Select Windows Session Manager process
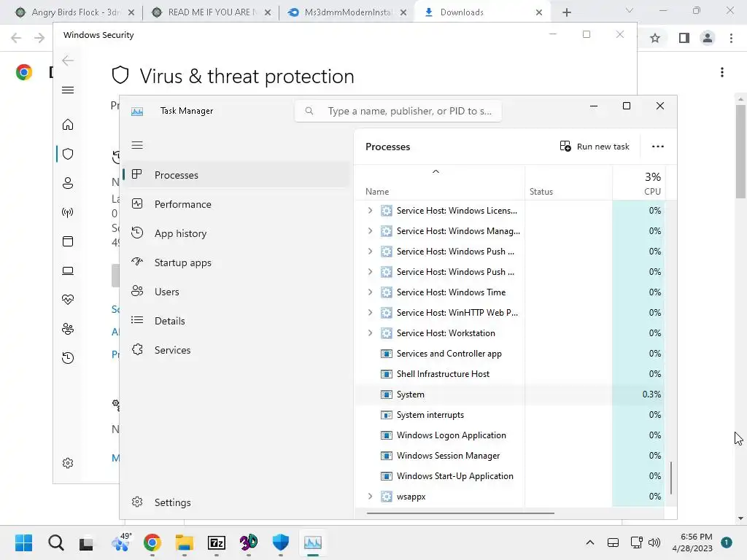747x560 pixels. pyautogui.click(x=510, y=456)
